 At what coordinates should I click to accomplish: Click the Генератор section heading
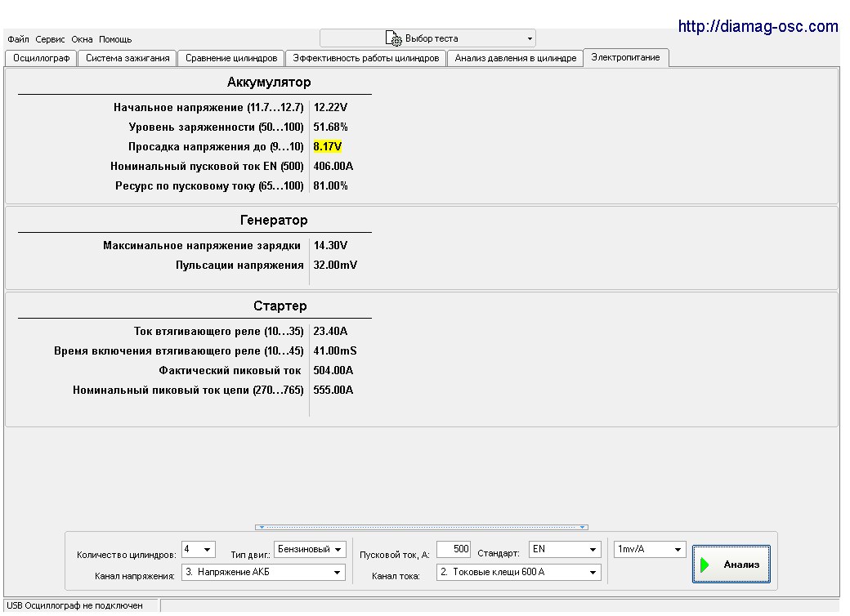[274, 221]
